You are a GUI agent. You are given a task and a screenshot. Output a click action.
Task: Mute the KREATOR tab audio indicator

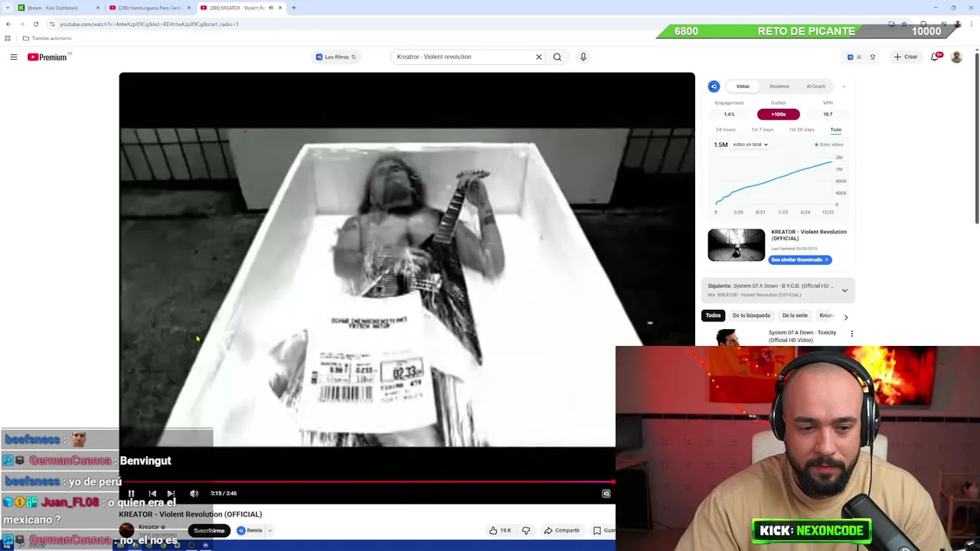point(270,8)
